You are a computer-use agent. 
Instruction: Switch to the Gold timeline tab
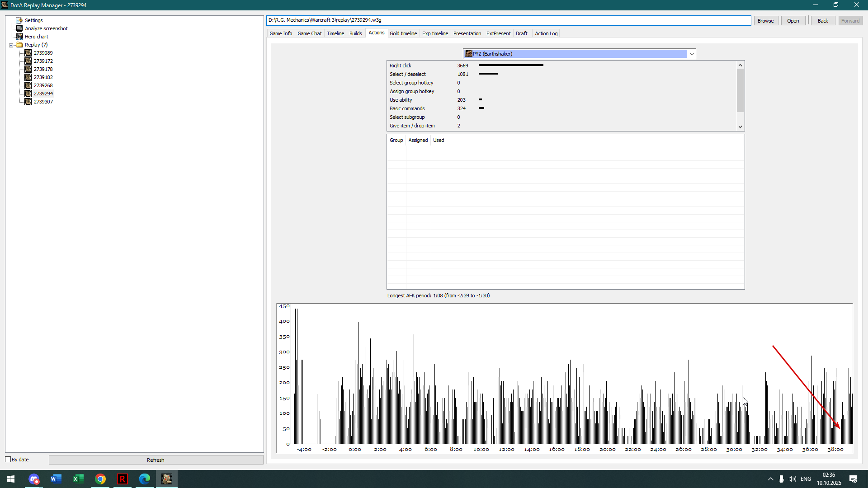(x=403, y=33)
